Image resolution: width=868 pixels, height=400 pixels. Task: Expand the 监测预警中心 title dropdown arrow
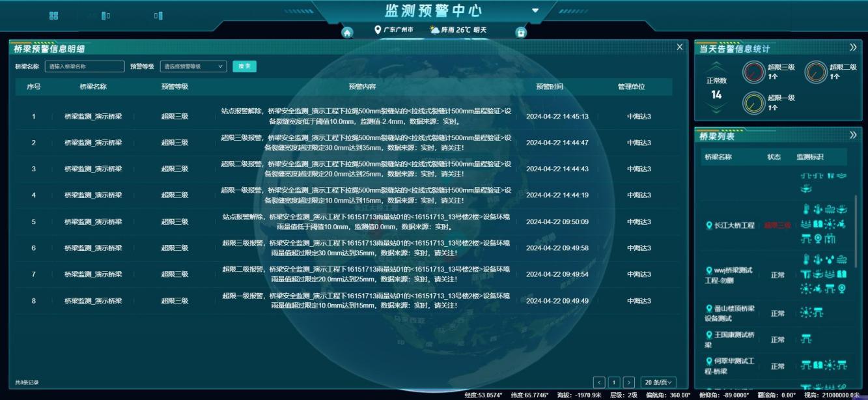535,10
